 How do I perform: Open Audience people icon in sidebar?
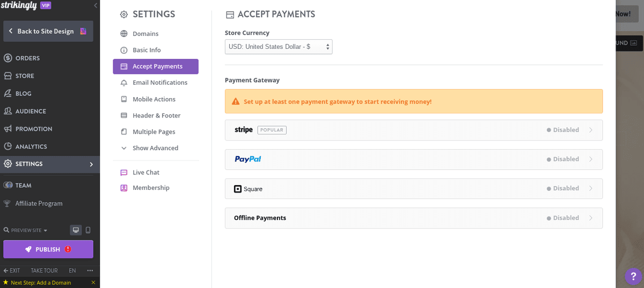(x=8, y=111)
